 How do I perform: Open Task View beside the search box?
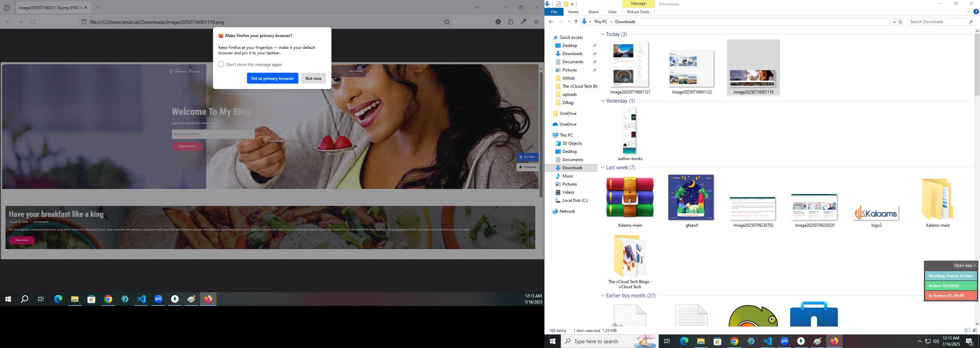click(x=667, y=341)
